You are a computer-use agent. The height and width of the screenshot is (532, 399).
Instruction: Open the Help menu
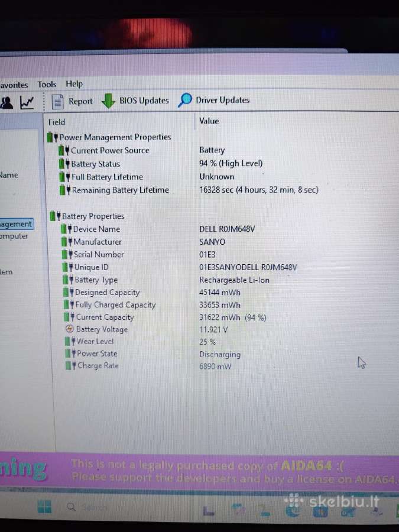coord(74,84)
